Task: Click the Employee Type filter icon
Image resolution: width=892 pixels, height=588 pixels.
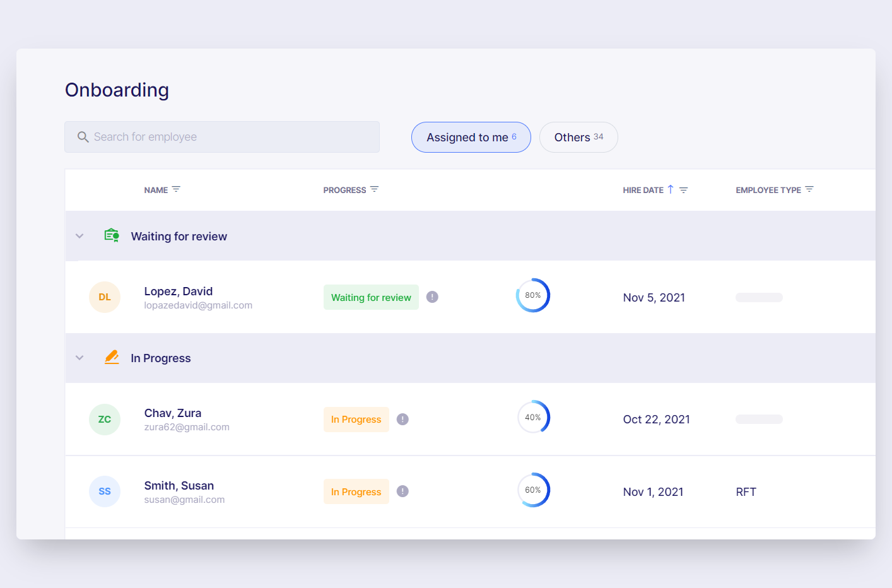Action: tap(809, 189)
